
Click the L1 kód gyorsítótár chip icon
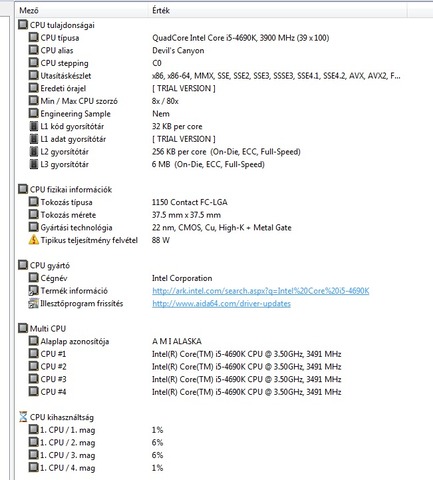click(x=33, y=126)
